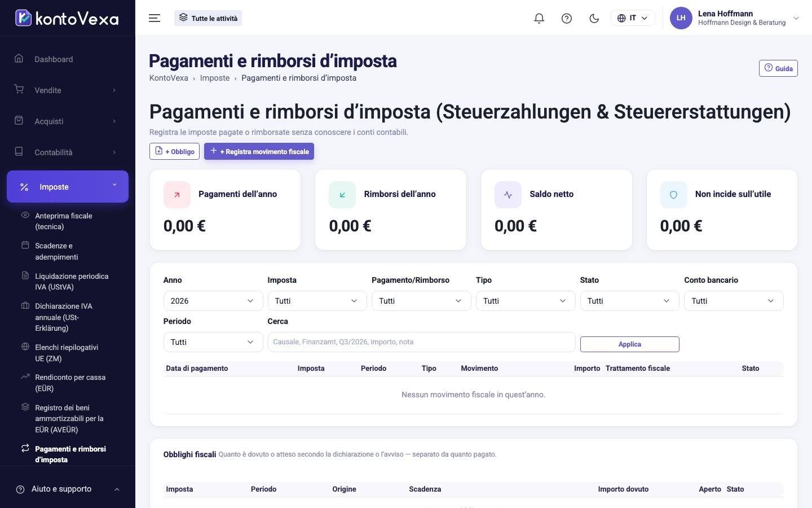Select Pagamenti e rimborsi d'imposta sidebar item
This screenshot has height=508, width=812.
[x=68, y=454]
